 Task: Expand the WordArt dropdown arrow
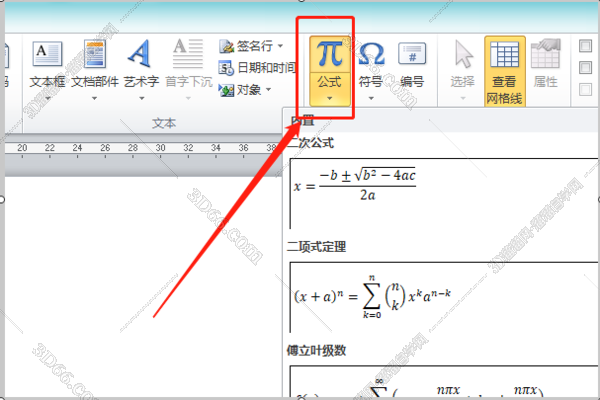coord(142,98)
